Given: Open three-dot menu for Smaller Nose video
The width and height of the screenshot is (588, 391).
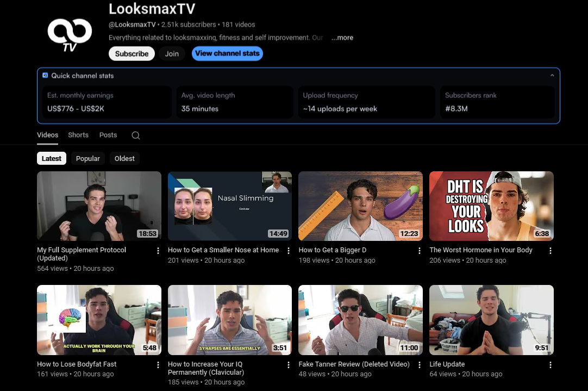Looking at the screenshot, I should click(289, 251).
